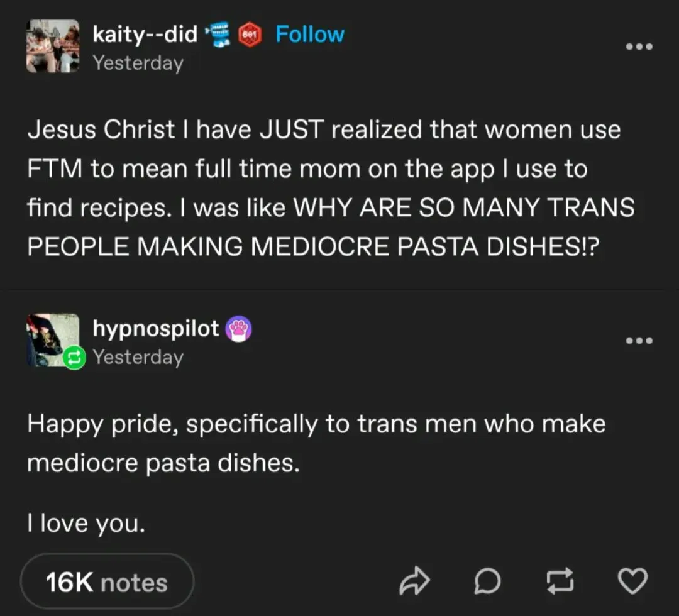Click the Yesterday timestamp under hypnospilot
679x616 pixels.
click(x=138, y=357)
